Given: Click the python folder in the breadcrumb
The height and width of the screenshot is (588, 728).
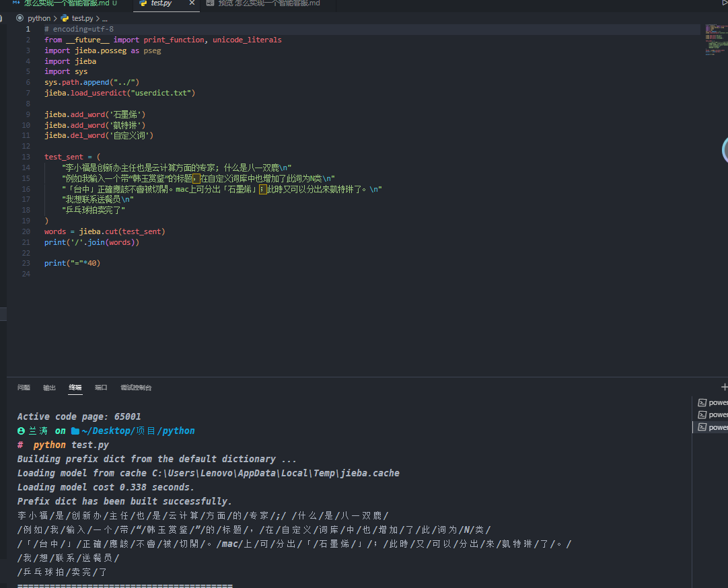Looking at the screenshot, I should [39, 19].
